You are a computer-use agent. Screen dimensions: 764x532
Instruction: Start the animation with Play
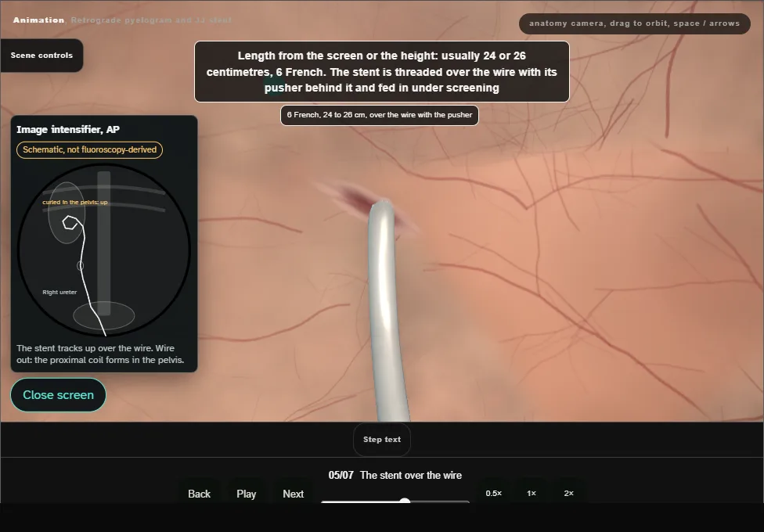coord(246,494)
